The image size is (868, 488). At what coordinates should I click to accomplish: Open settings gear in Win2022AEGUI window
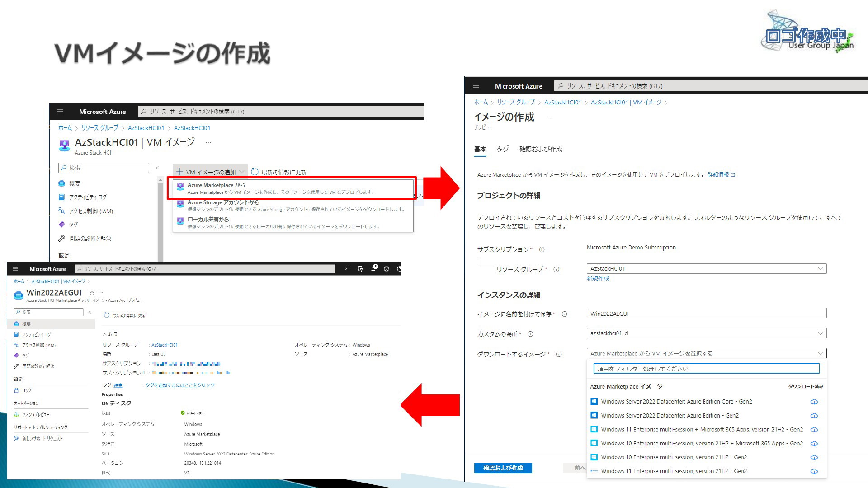click(x=387, y=269)
